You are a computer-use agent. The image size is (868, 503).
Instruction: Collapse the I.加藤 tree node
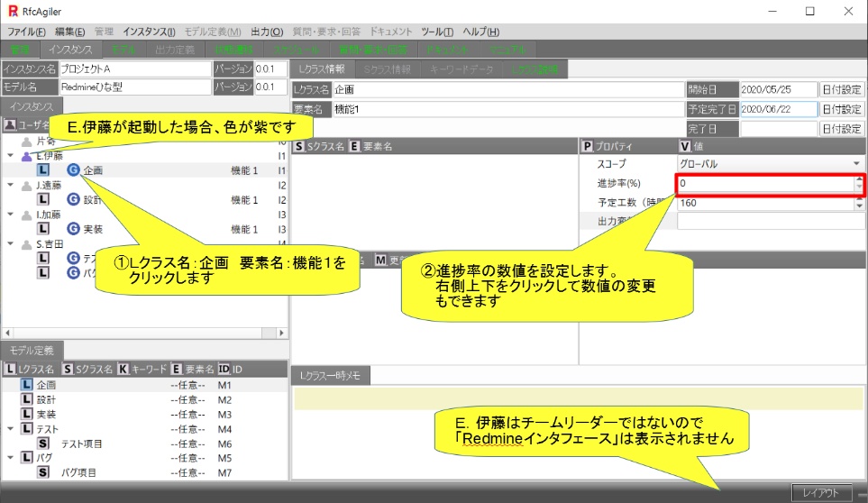11,215
